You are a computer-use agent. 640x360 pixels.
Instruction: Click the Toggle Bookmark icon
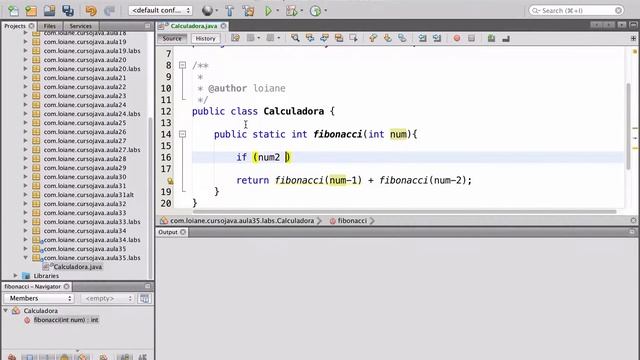pyautogui.click(x=402, y=38)
